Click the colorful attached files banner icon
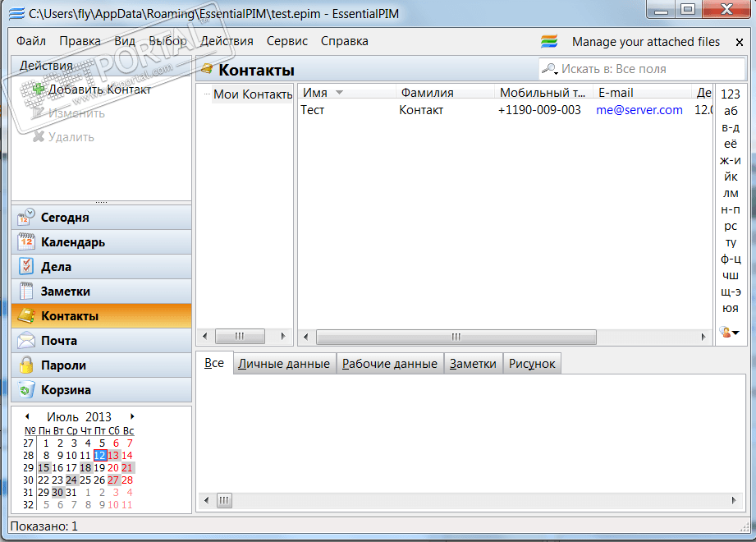The width and height of the screenshot is (756, 542). tap(549, 41)
